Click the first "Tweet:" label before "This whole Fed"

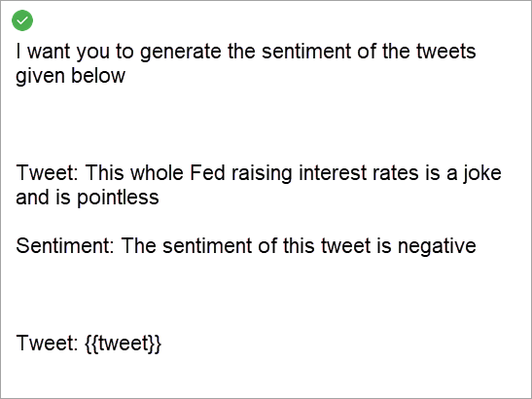pos(47,172)
